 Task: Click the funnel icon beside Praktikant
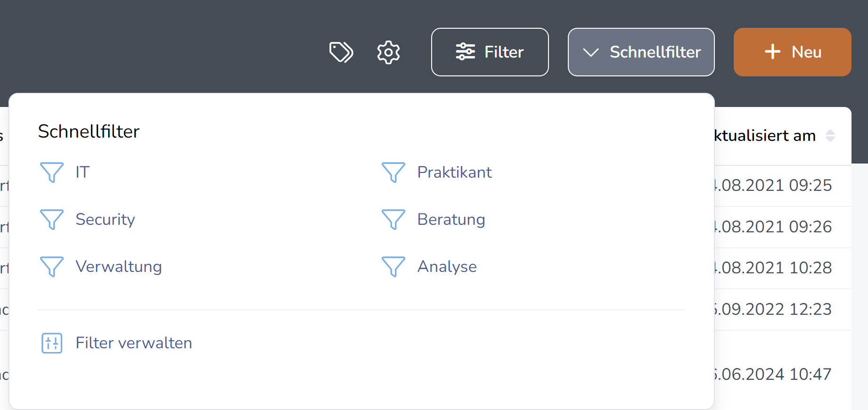coord(393,172)
